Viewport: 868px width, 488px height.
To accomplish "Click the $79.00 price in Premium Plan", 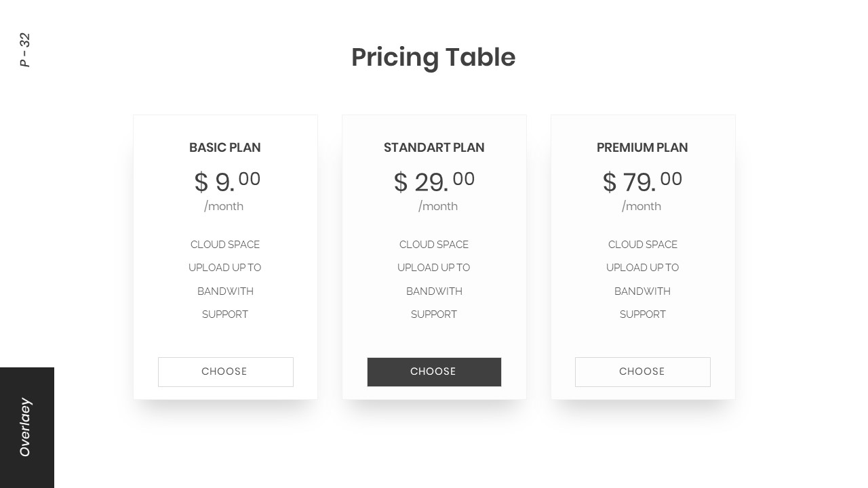I will tap(642, 182).
